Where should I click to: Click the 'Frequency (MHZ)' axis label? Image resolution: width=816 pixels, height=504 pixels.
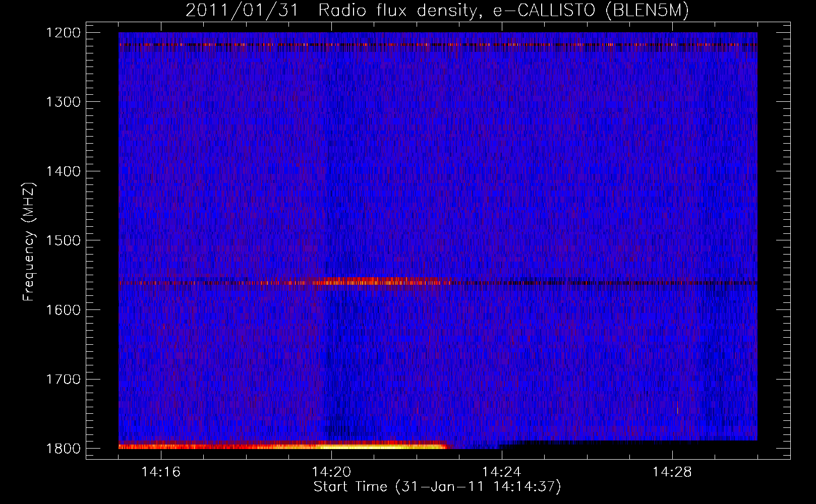29,242
